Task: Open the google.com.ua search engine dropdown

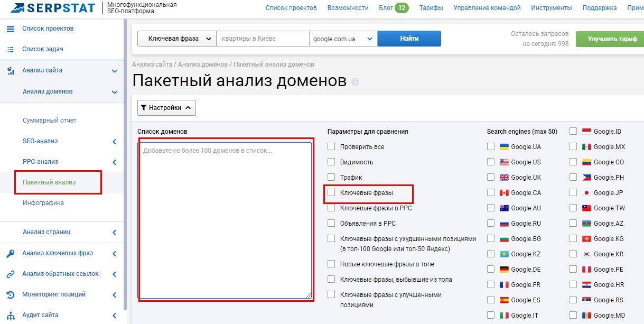Action: coord(343,39)
